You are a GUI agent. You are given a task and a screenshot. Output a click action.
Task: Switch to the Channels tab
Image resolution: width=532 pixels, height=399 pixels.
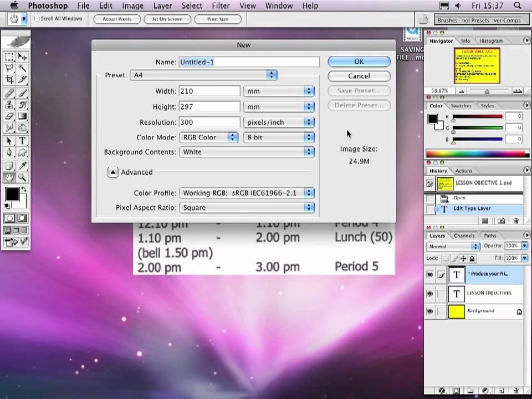click(464, 236)
